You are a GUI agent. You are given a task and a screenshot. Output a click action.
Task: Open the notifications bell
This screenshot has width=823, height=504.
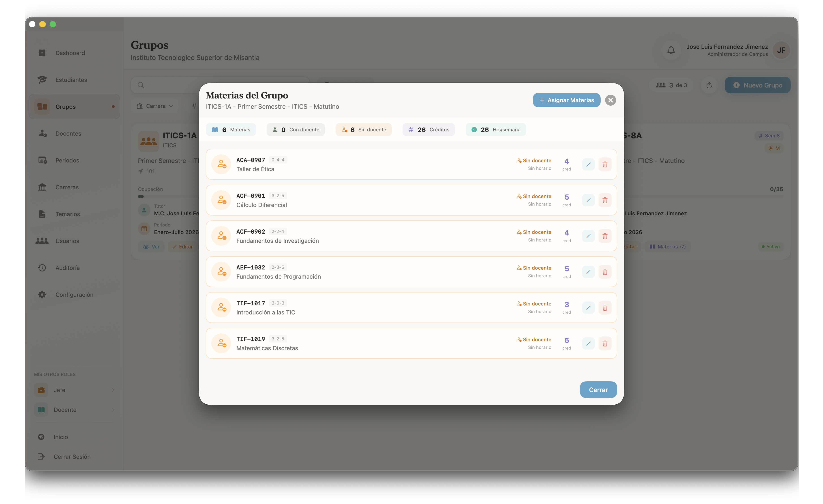point(671,50)
